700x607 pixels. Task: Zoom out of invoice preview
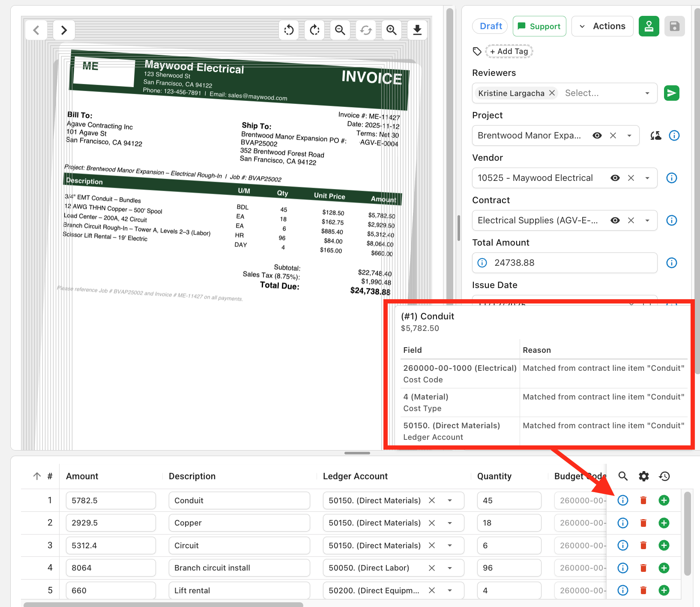(340, 30)
